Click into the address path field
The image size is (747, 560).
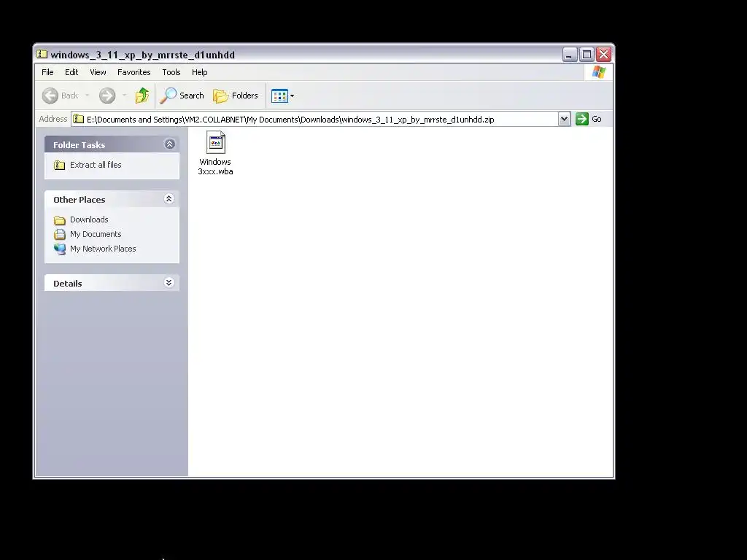pos(314,119)
